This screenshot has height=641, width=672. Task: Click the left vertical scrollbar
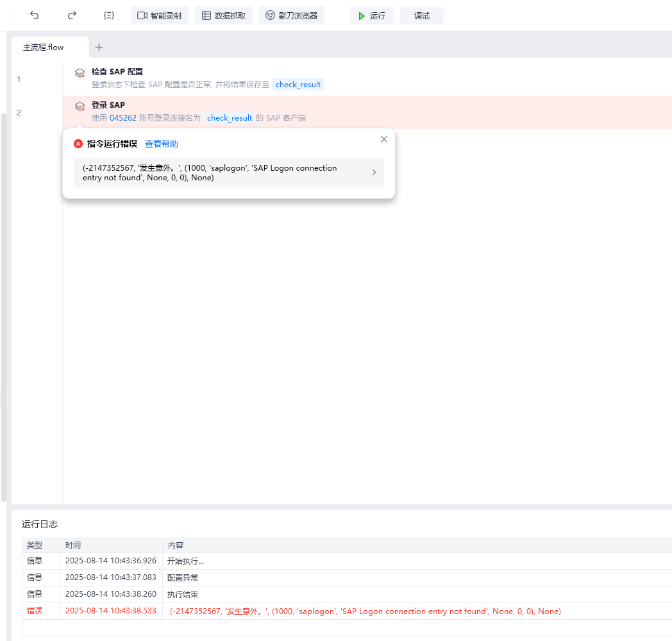click(3, 307)
